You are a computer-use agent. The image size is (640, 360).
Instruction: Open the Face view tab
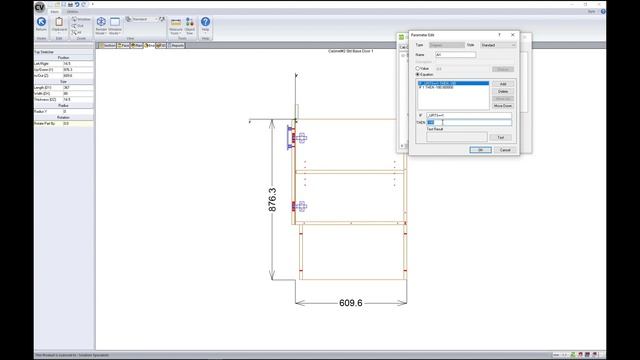tap(123, 45)
